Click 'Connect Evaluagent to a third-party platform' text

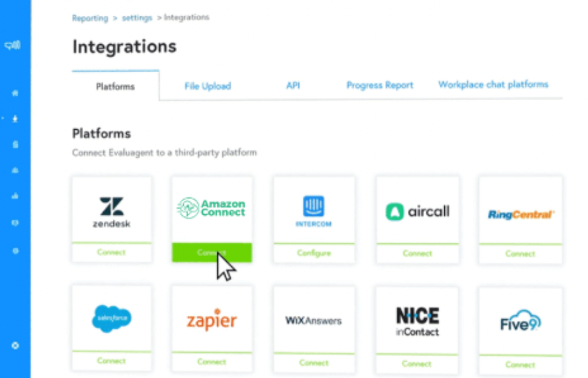tap(164, 153)
